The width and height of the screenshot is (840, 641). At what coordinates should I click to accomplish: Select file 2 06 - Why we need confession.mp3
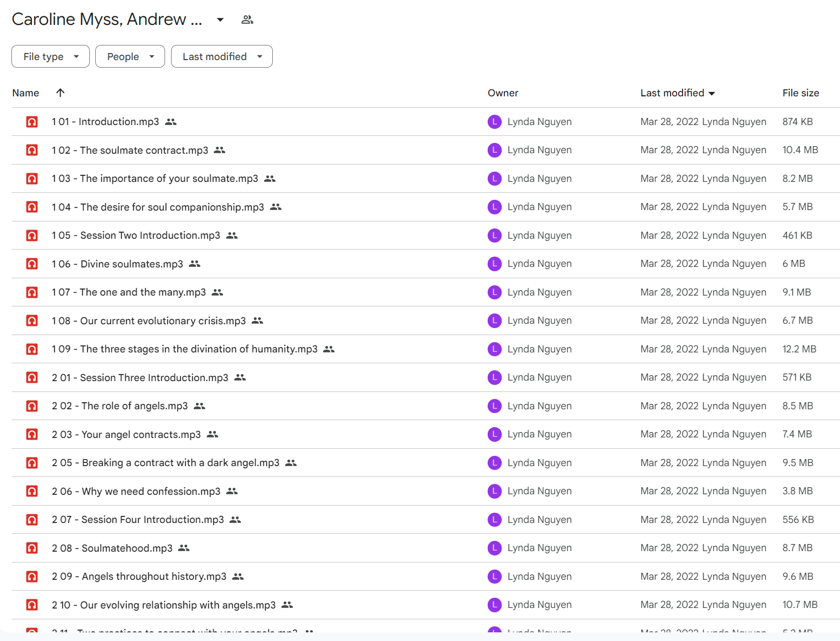[x=136, y=491]
